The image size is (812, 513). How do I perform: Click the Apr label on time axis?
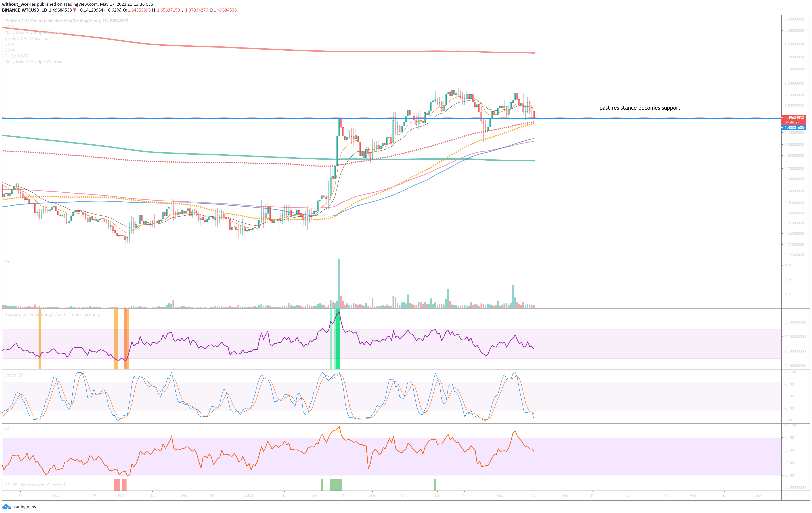point(437,495)
